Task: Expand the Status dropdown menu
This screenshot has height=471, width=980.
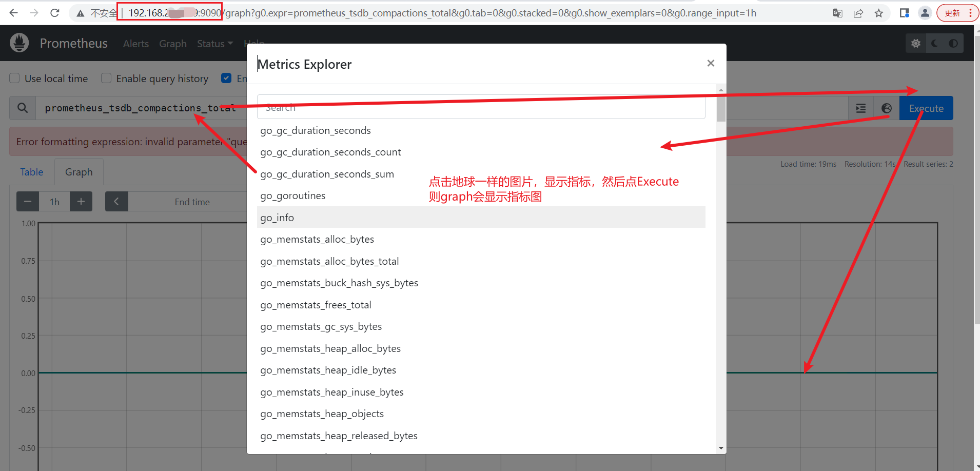Action: pos(215,44)
